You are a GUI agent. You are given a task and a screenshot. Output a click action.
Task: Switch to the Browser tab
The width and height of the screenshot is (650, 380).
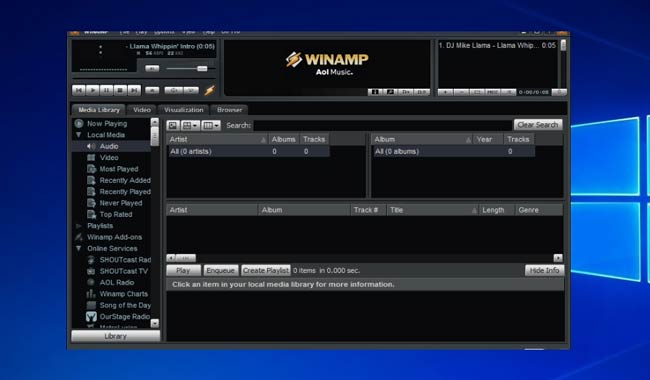point(229,110)
